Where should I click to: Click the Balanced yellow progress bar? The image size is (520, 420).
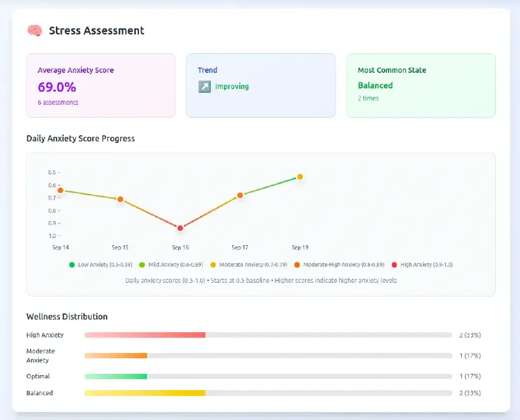click(x=145, y=393)
